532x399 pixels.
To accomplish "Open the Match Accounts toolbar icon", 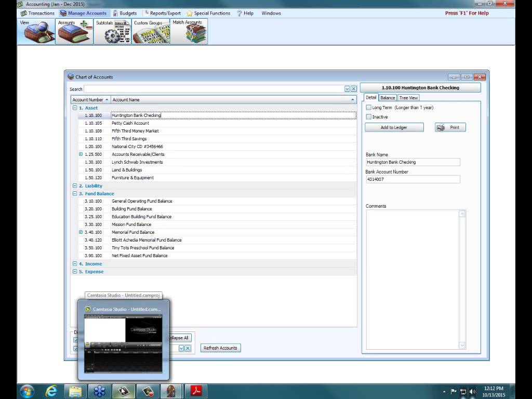I will [x=189, y=32].
